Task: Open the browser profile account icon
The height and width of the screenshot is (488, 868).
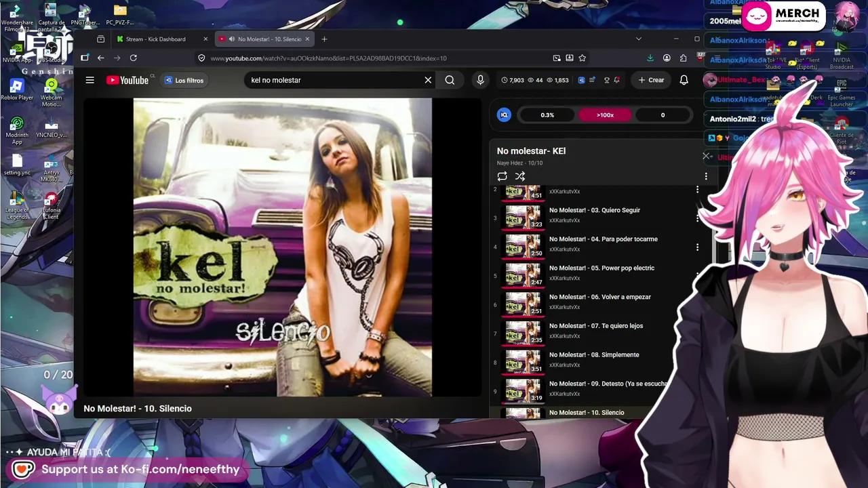Action: pos(667,58)
